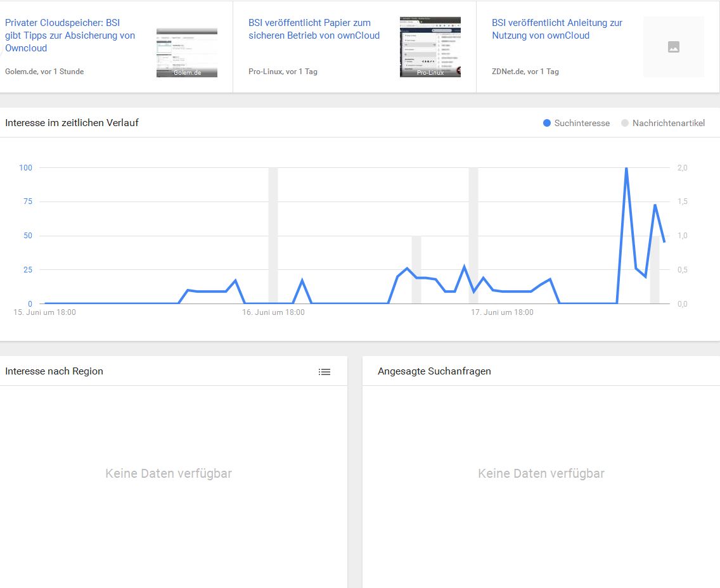
Task: Click the 'Interesse im zeitlichen Verlauf' heading
Action: pos(72,122)
